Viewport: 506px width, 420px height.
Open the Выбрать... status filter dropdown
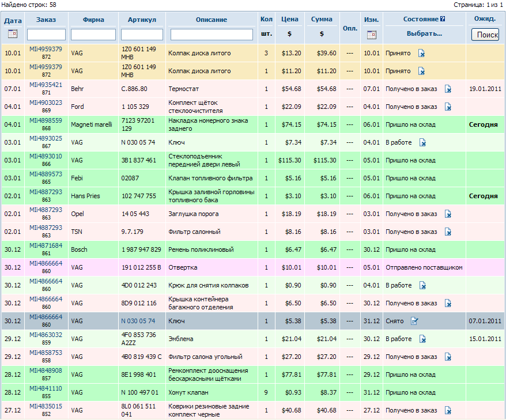coord(424,33)
